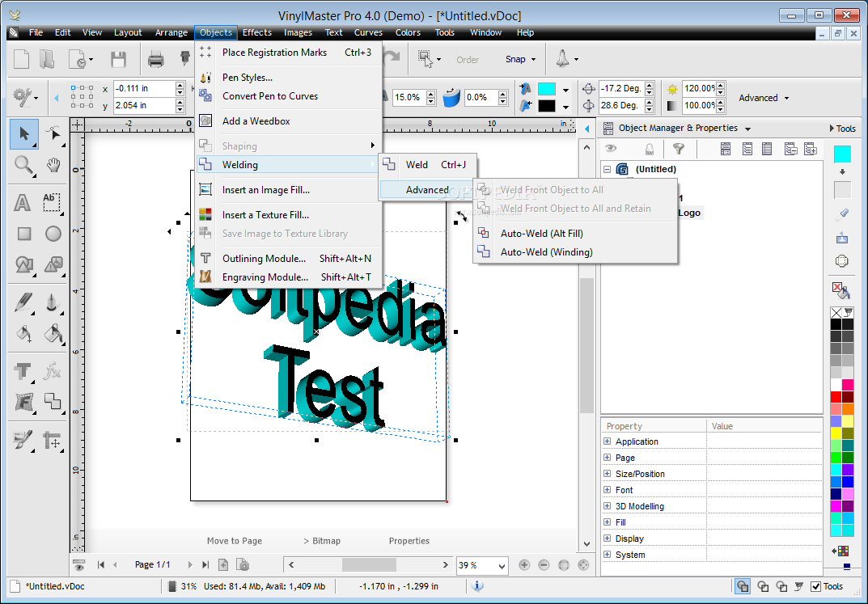Open the zoom percentage 39 % dropdown

click(502, 565)
